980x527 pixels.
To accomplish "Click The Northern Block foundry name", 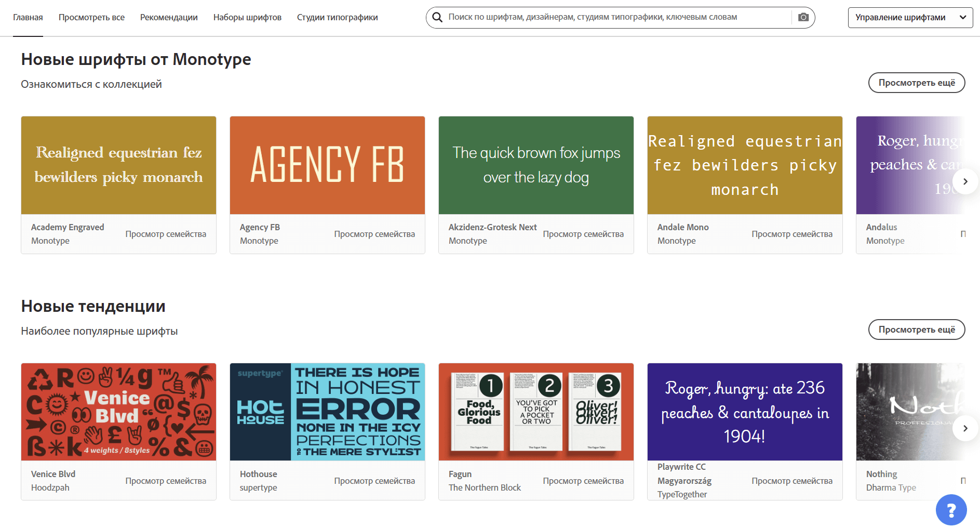I will (485, 488).
